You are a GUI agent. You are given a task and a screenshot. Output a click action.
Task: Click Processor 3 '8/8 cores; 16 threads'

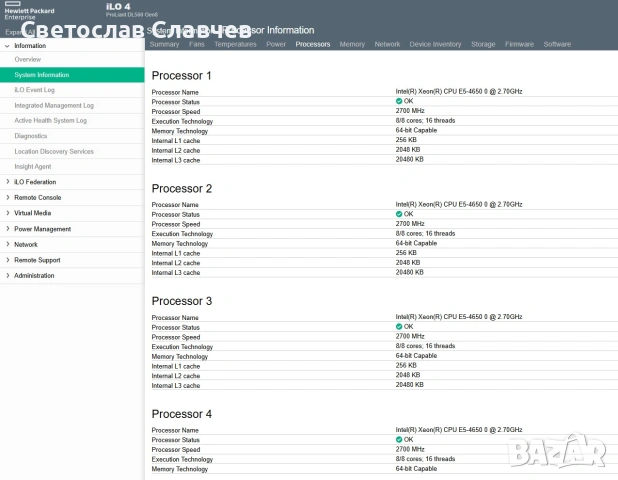(x=425, y=346)
